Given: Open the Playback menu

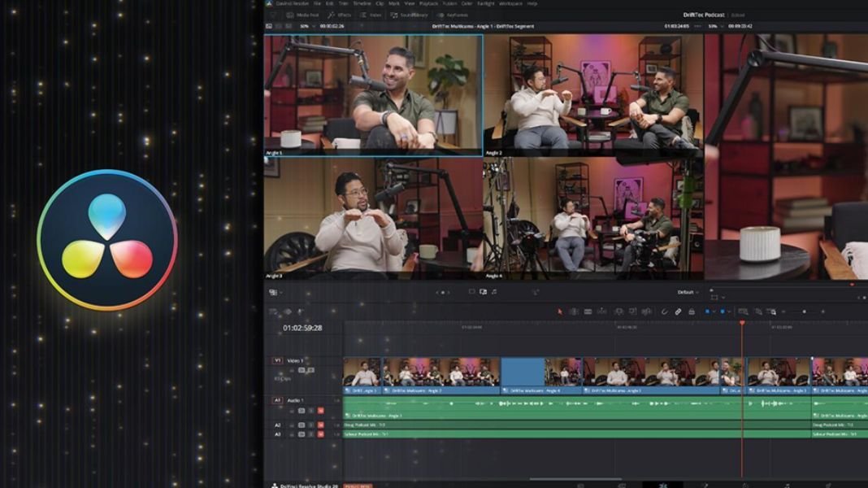Looking at the screenshot, I should pyautogui.click(x=428, y=3).
